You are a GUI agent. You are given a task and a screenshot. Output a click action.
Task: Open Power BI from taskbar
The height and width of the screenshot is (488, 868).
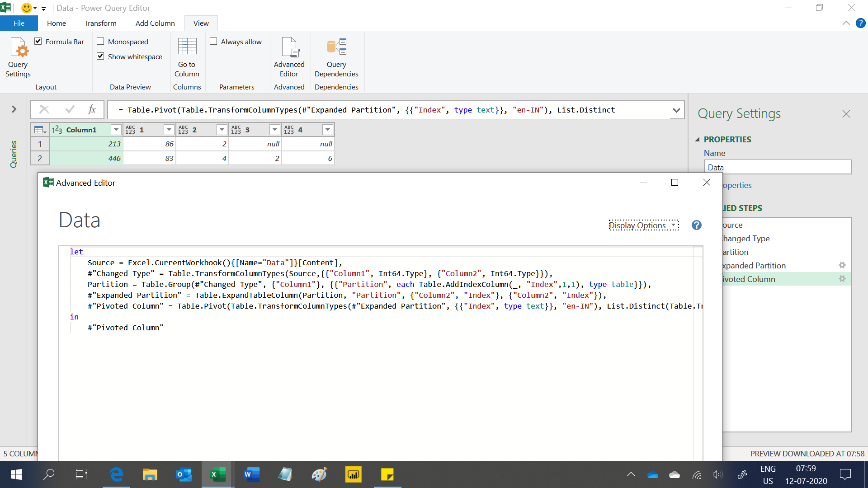pos(353,474)
